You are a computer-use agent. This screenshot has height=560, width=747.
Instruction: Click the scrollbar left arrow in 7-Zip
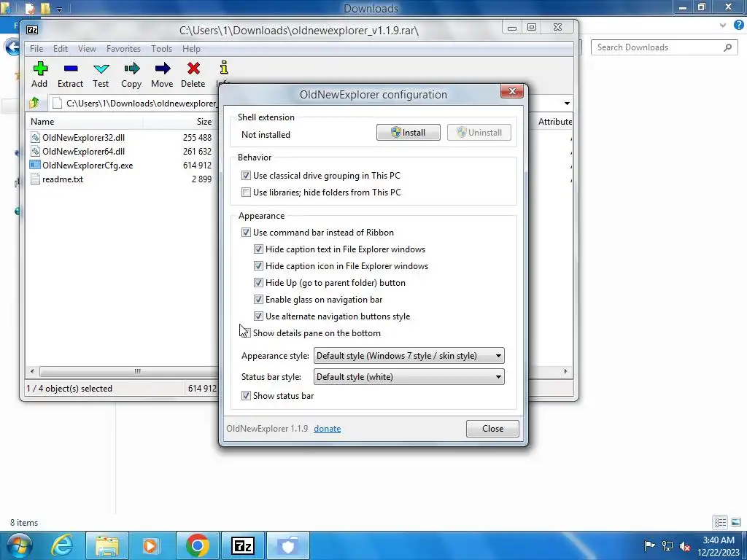tap(32, 371)
